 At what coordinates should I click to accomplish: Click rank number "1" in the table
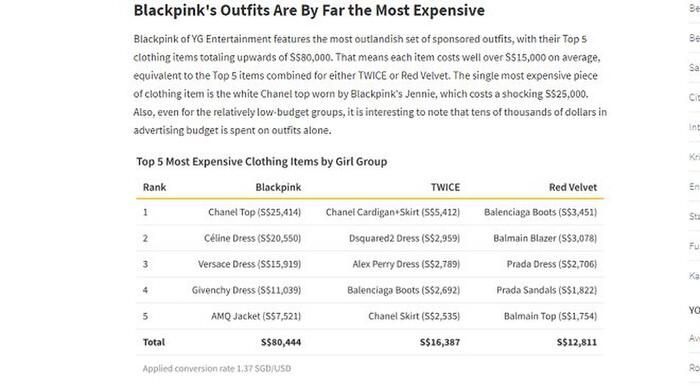click(145, 212)
